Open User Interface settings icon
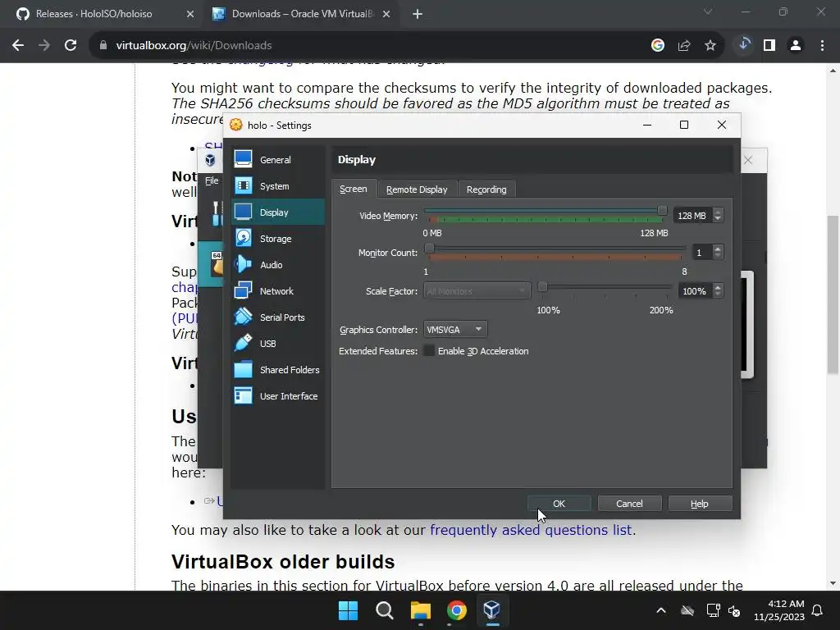This screenshot has height=630, width=840. pyautogui.click(x=243, y=395)
